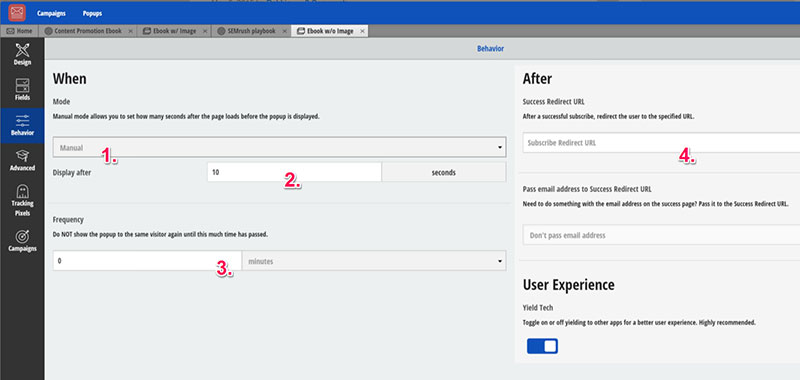Open Tracking Pixels in sidebar

pyautogui.click(x=22, y=200)
